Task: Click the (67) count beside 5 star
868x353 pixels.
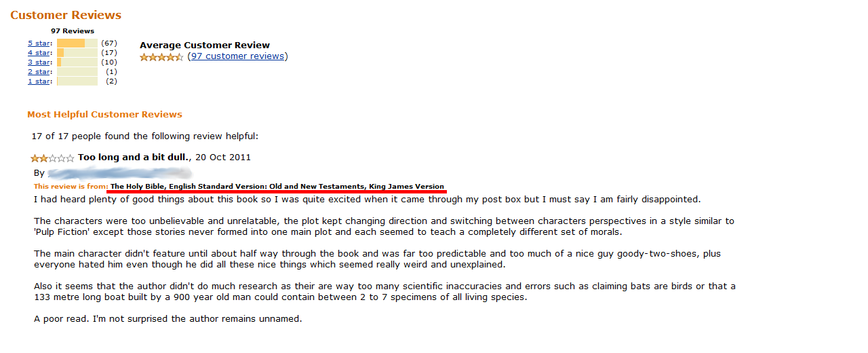Action: pyautogui.click(x=109, y=43)
